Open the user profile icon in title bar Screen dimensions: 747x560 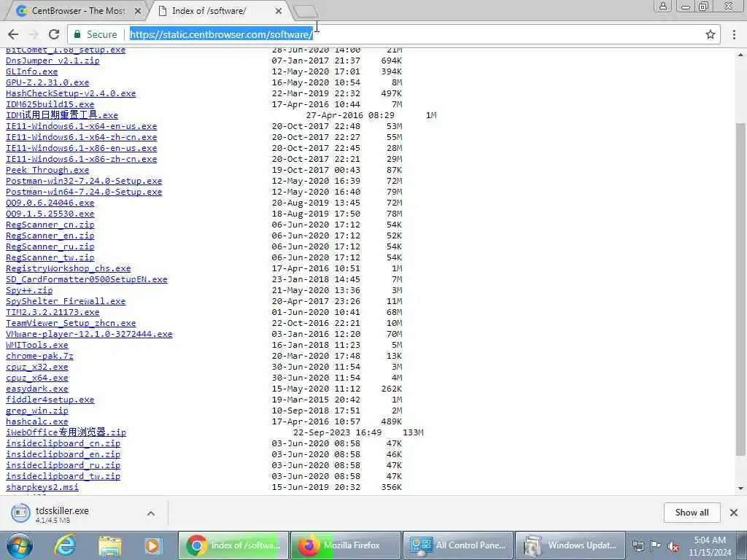pos(662,6)
